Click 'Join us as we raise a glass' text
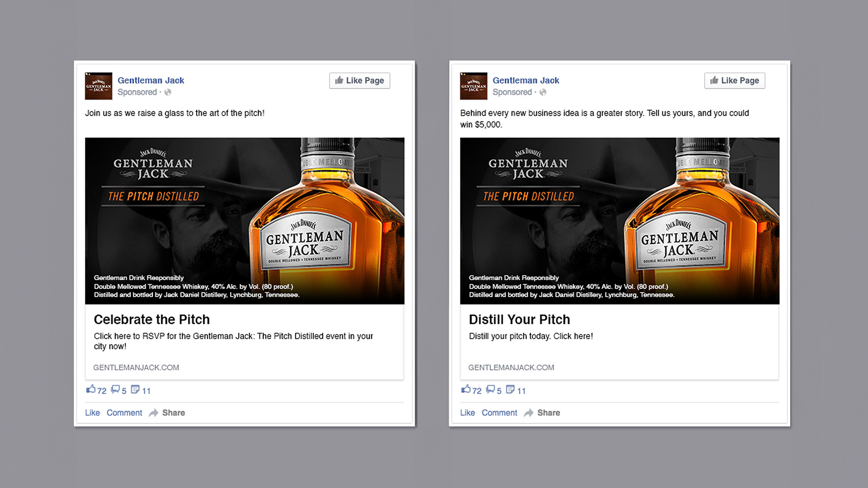 point(175,113)
